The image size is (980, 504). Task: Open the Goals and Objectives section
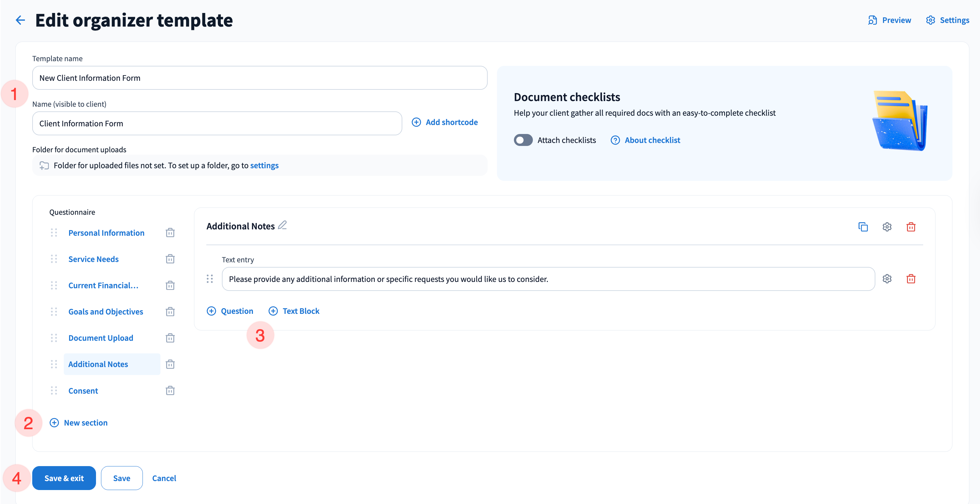point(106,312)
